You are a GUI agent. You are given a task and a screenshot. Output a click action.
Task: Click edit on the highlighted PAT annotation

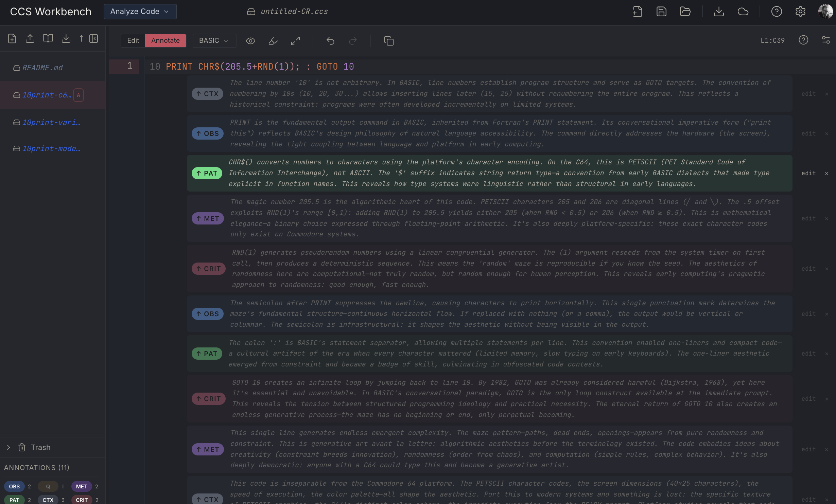pos(808,173)
